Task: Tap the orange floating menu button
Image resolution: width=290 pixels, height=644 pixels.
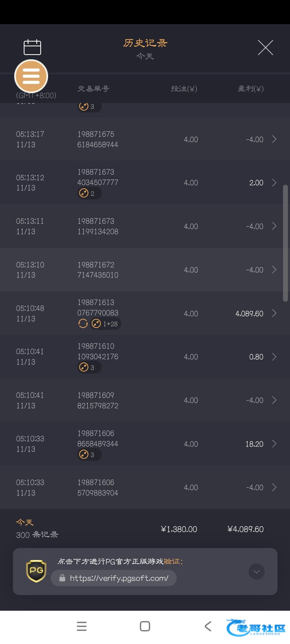Action: (x=31, y=76)
